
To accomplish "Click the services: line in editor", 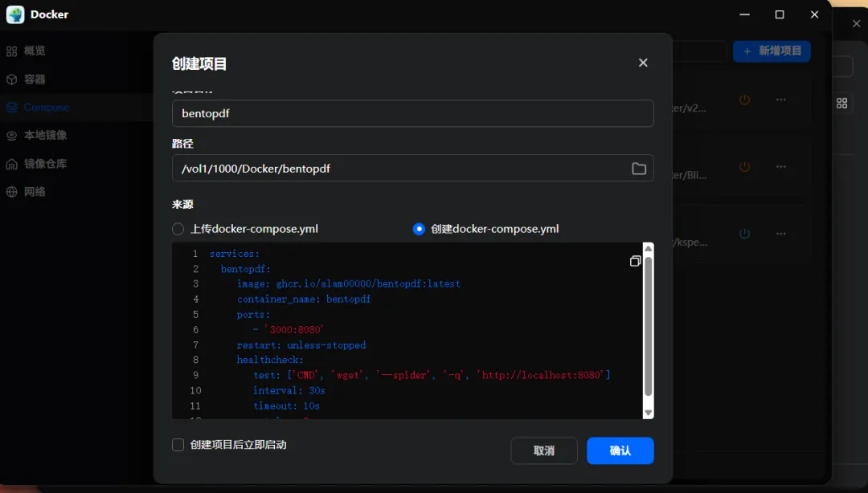I will click(x=235, y=254).
